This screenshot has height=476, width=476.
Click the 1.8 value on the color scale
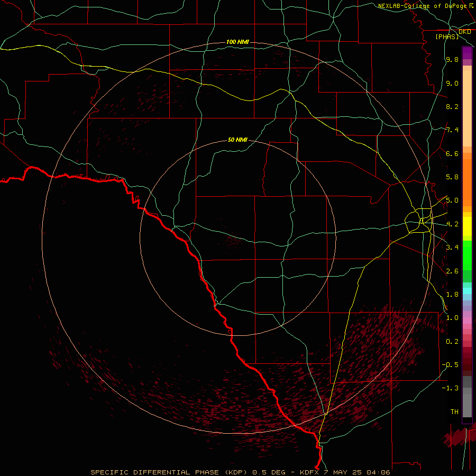click(452, 295)
